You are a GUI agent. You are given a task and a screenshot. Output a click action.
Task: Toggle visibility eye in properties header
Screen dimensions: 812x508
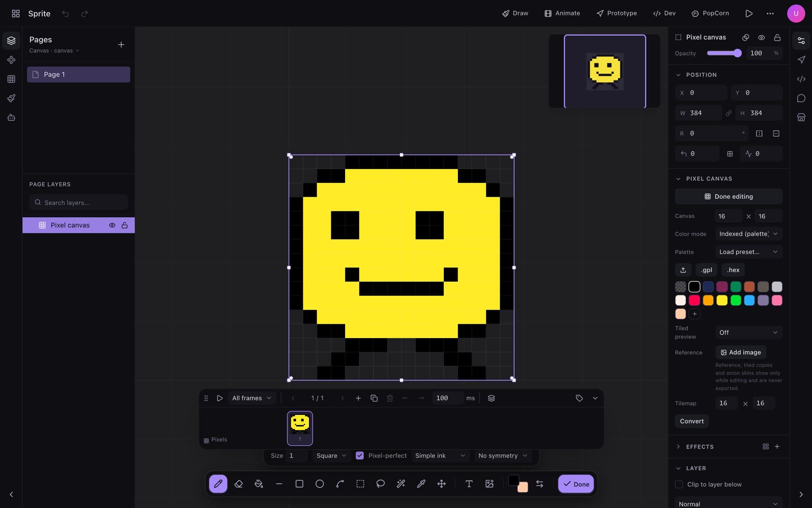(762, 37)
